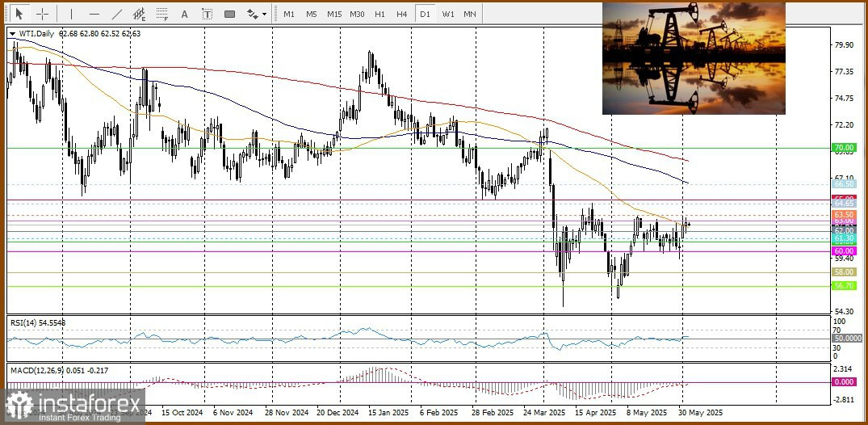Image resolution: width=868 pixels, height=425 pixels.
Task: Click the 79.90 price axis value
Action: (x=844, y=45)
